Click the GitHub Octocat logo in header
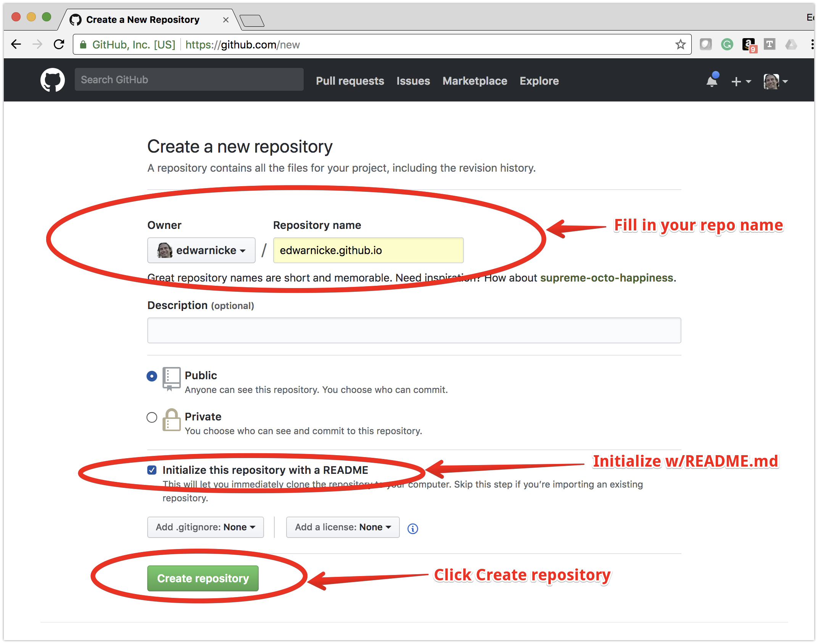The width and height of the screenshot is (818, 644). (53, 80)
